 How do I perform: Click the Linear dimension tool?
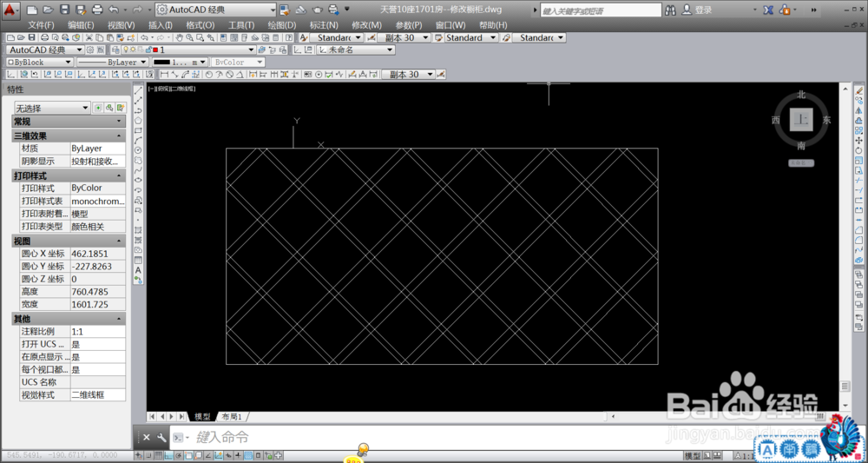[x=164, y=74]
